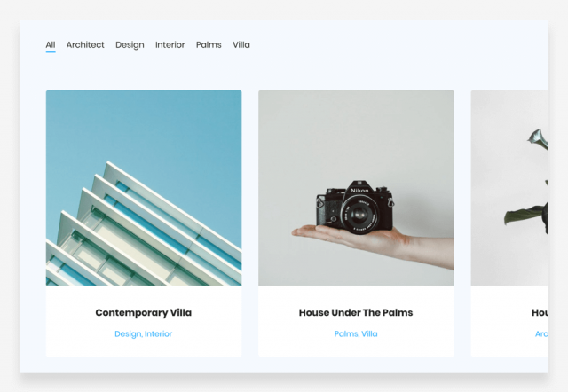Follow the Design link under Contemporary Villa
The height and width of the screenshot is (392, 568).
128,334
